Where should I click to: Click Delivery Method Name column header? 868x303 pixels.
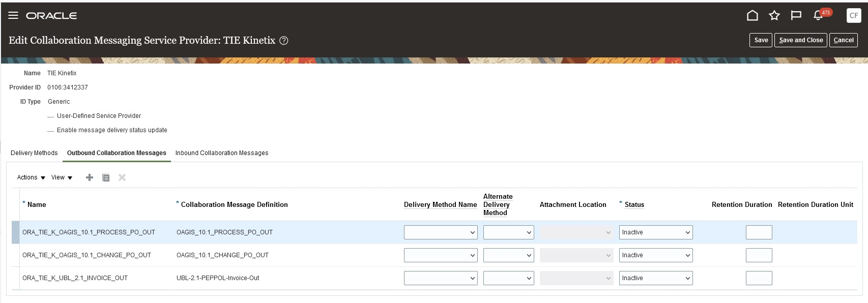441,204
